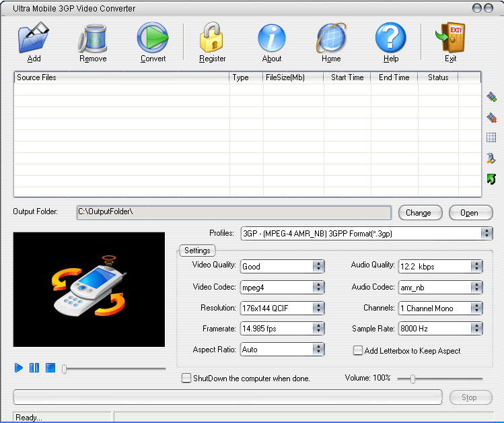504x423 pixels.
Task: Click the preview seek slider handle
Action: point(65,368)
